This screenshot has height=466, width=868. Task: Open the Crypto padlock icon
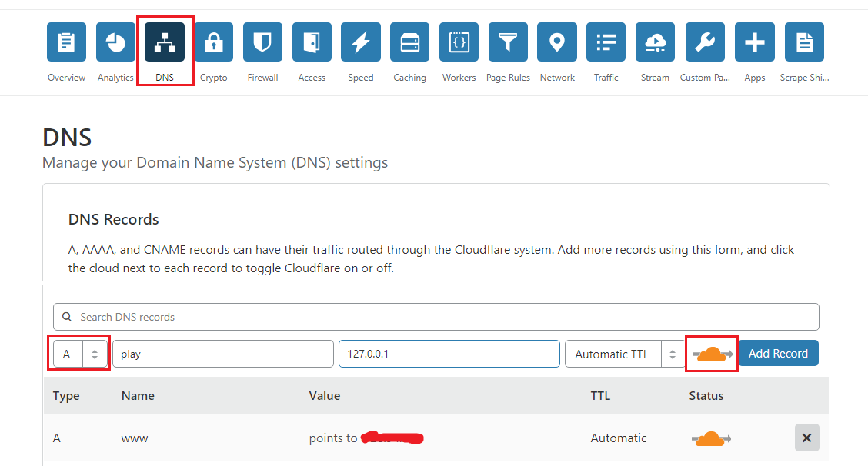pyautogui.click(x=214, y=42)
